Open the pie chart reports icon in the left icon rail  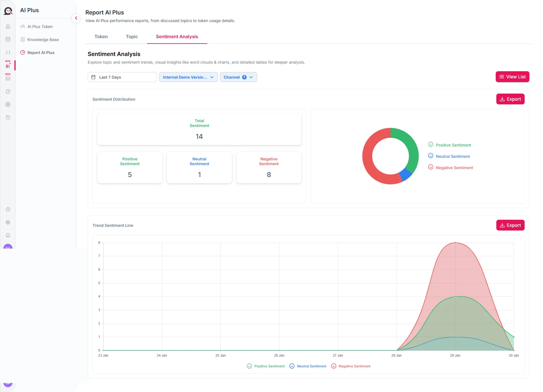pos(8,91)
